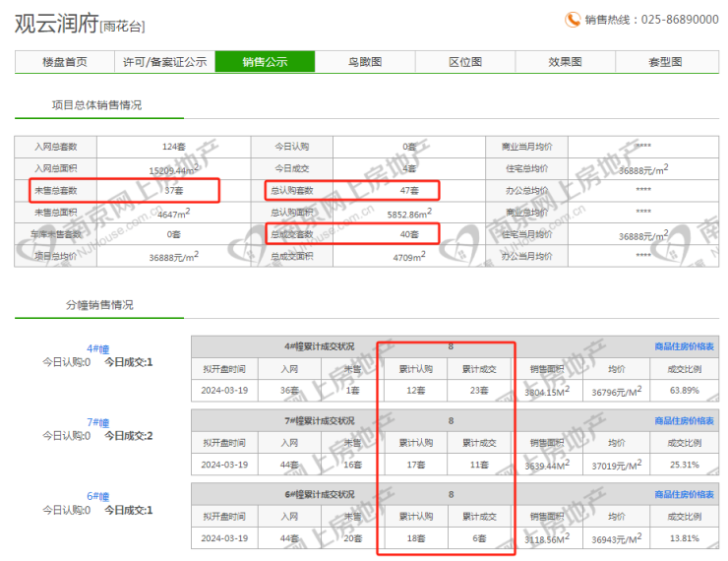Open 商品住房价格表 for building 4#
The height and width of the screenshot is (561, 728).
click(684, 346)
